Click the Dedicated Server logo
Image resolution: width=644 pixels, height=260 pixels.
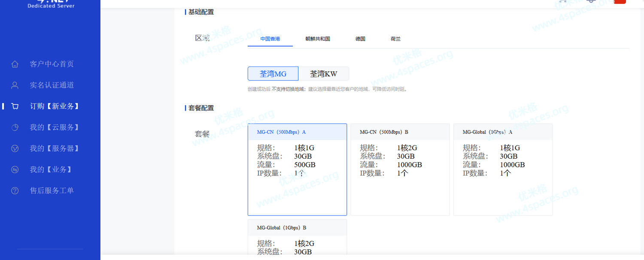(x=51, y=4)
